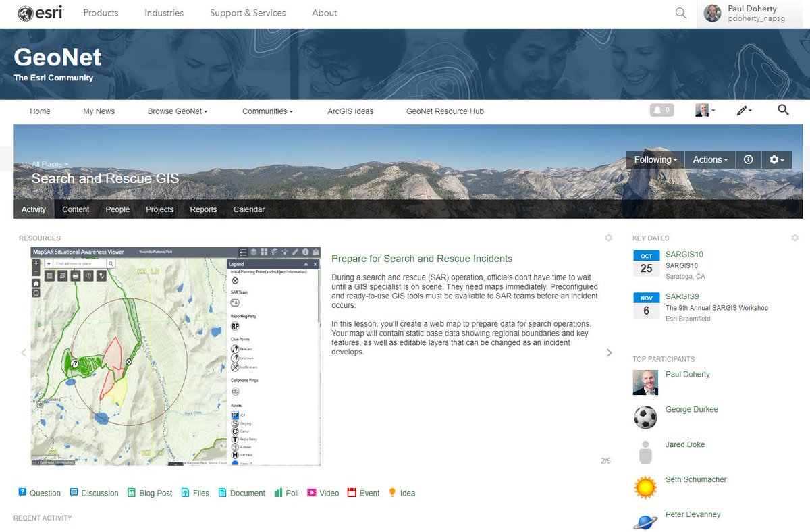This screenshot has height=532, width=810.
Task: Create a new Blog Post
Action: tap(150, 494)
